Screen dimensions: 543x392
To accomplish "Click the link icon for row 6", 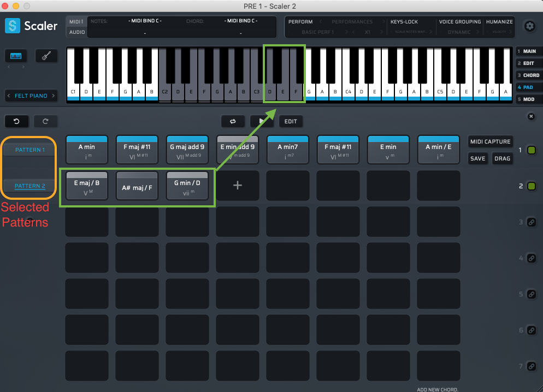I will click(x=531, y=330).
